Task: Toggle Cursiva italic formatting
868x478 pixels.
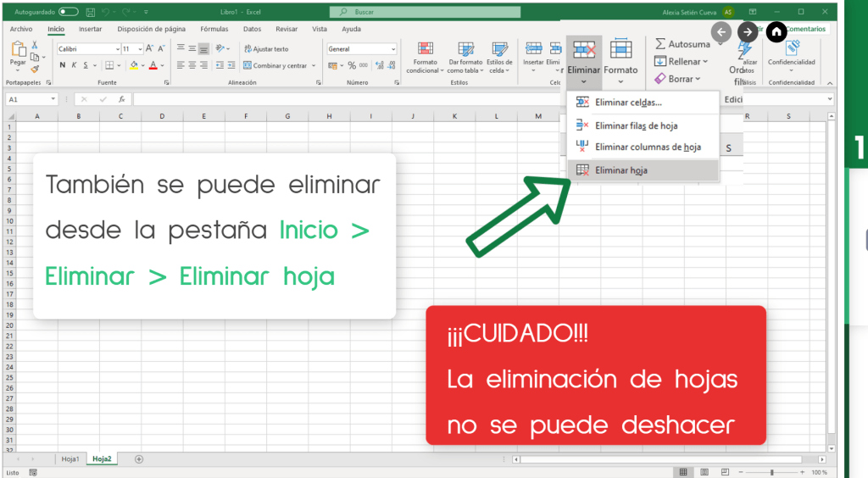Action: click(74, 65)
